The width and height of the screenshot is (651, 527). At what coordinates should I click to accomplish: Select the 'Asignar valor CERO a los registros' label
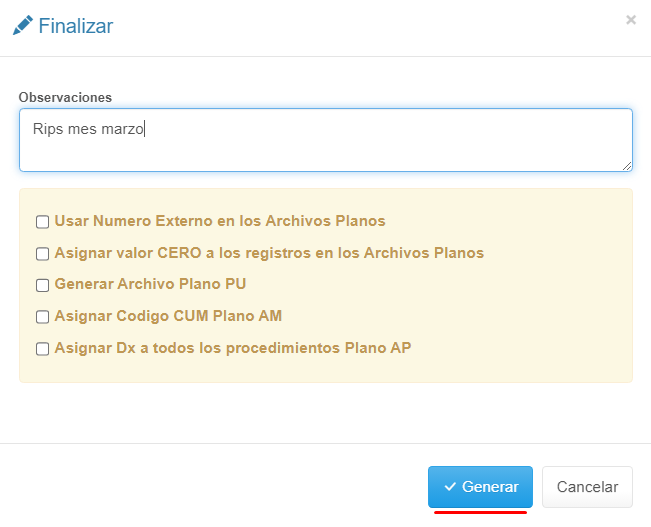269,253
